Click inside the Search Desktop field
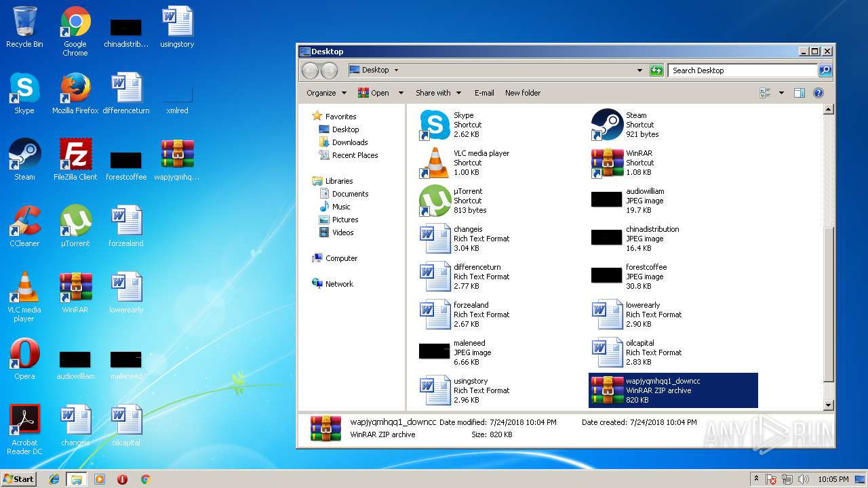 coord(743,70)
